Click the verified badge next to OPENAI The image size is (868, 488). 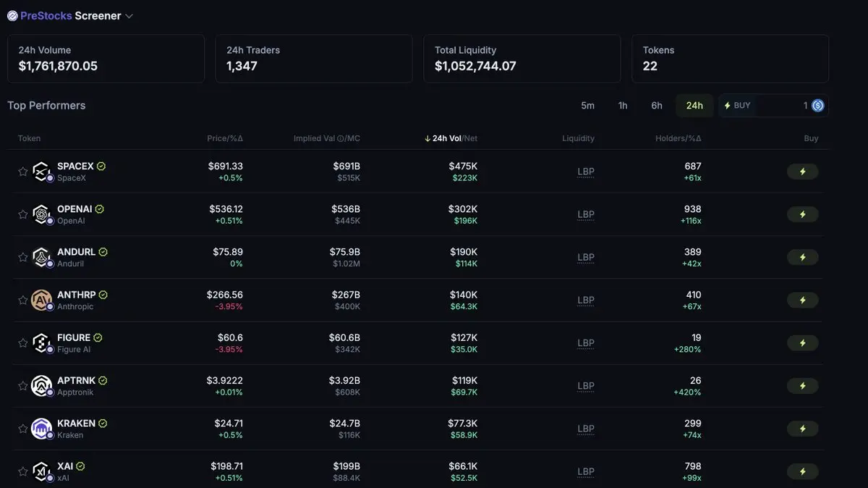tap(100, 209)
